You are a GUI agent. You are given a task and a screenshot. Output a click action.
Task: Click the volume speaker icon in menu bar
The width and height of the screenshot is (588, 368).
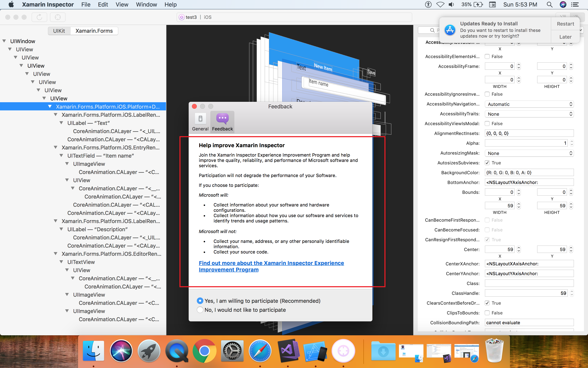(x=451, y=4)
